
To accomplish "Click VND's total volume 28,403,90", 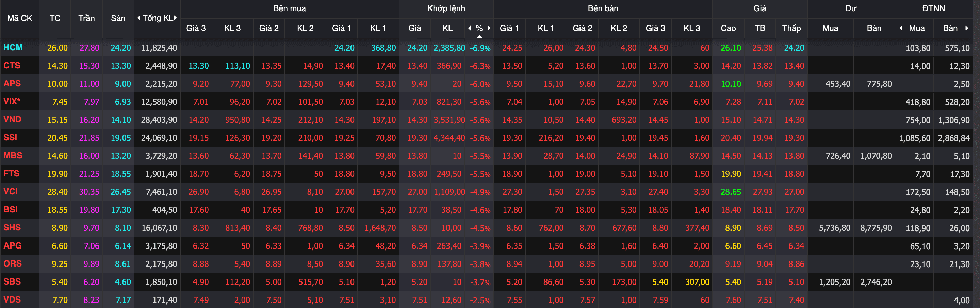I will 159,120.
